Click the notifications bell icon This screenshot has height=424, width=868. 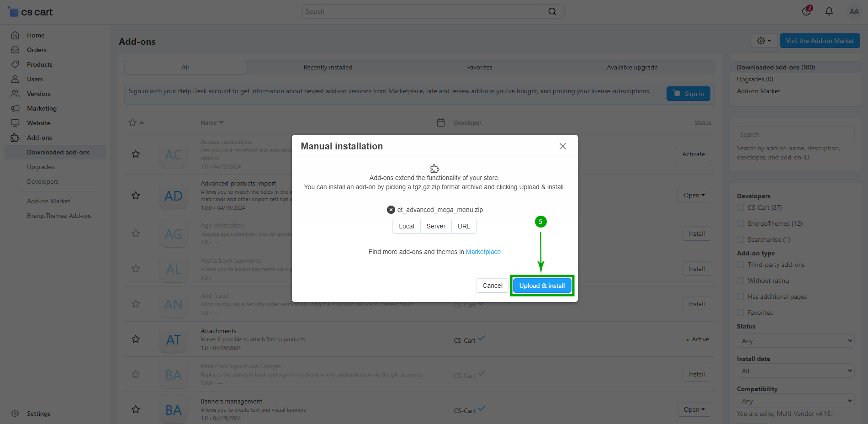click(829, 11)
